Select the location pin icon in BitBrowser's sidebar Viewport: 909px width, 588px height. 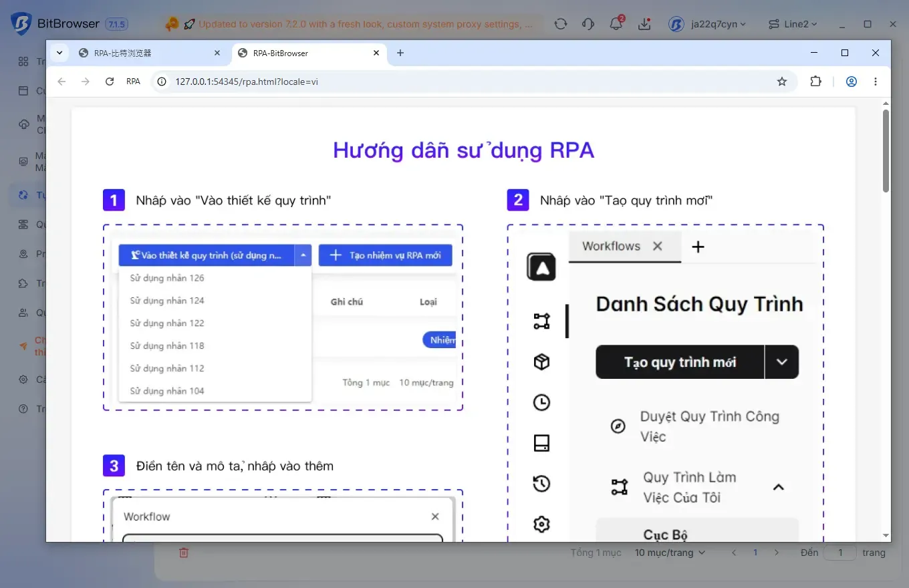coord(23,254)
